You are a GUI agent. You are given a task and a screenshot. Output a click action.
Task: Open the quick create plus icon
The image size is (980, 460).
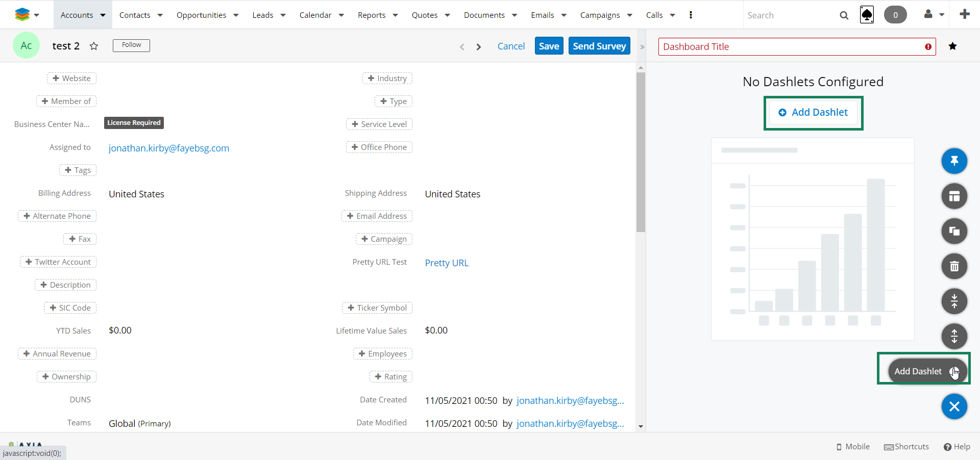pyautogui.click(x=964, y=14)
